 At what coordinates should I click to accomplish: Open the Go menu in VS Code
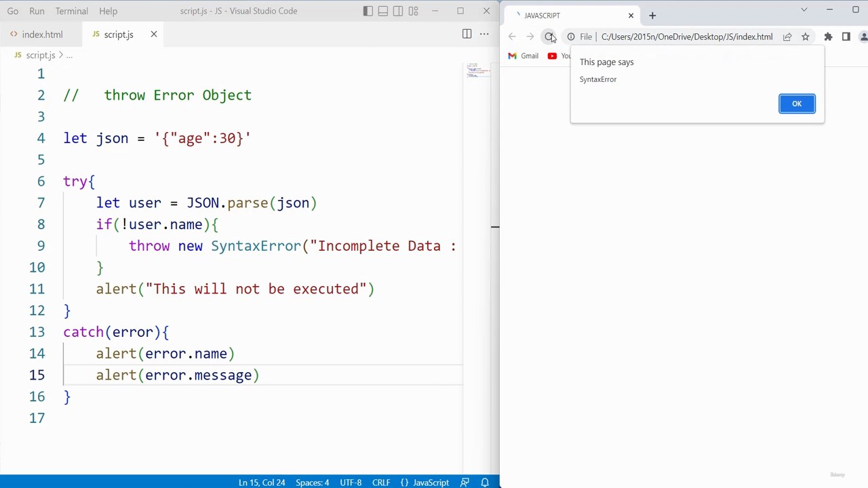pyautogui.click(x=13, y=11)
